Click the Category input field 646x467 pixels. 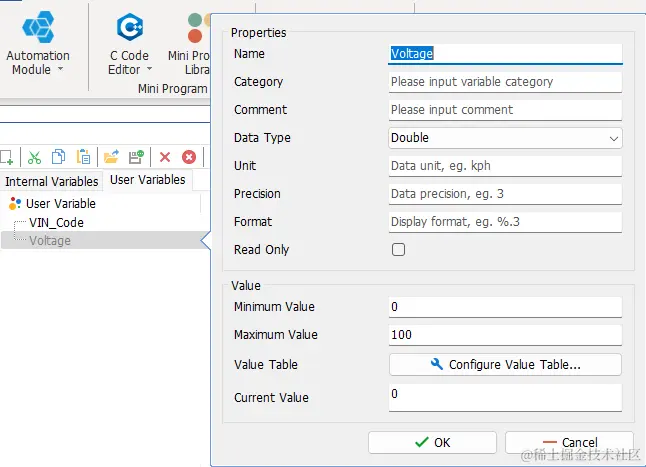(505, 82)
